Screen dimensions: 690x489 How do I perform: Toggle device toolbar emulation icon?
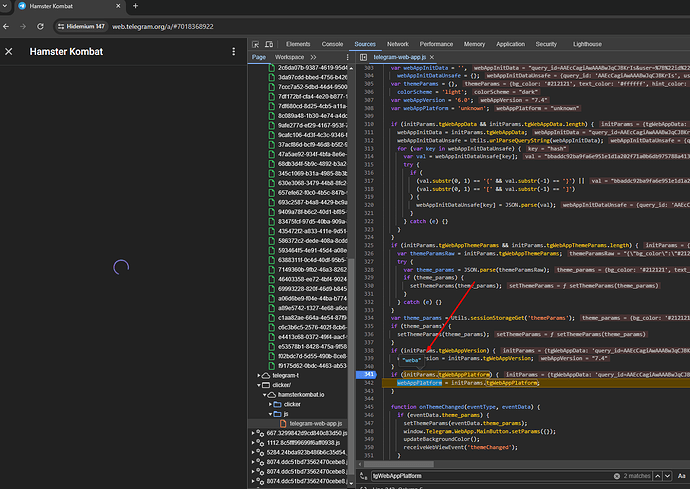point(269,44)
